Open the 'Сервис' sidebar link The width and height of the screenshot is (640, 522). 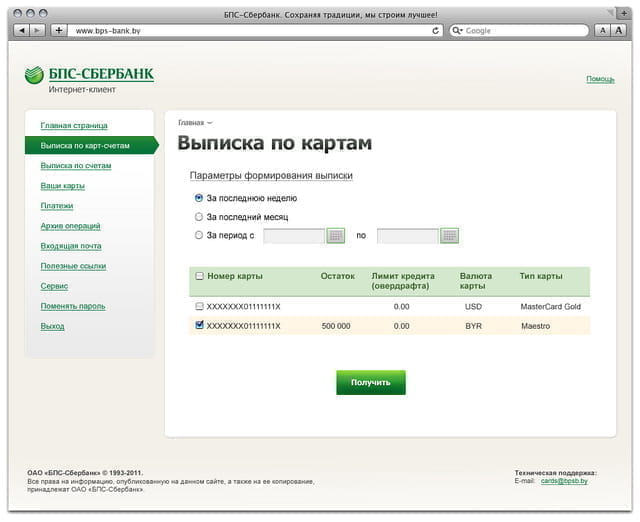54,286
